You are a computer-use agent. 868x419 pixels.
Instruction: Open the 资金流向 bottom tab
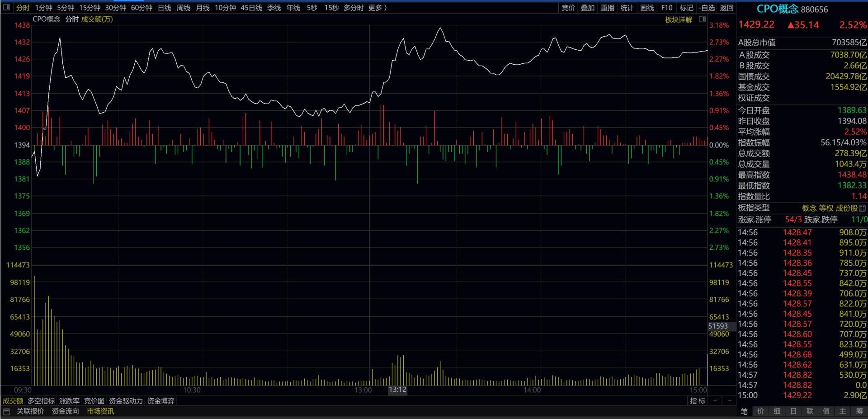(65, 411)
